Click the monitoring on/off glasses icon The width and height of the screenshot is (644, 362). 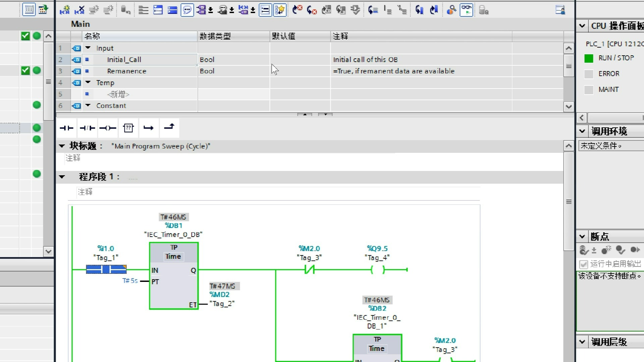[466, 10]
